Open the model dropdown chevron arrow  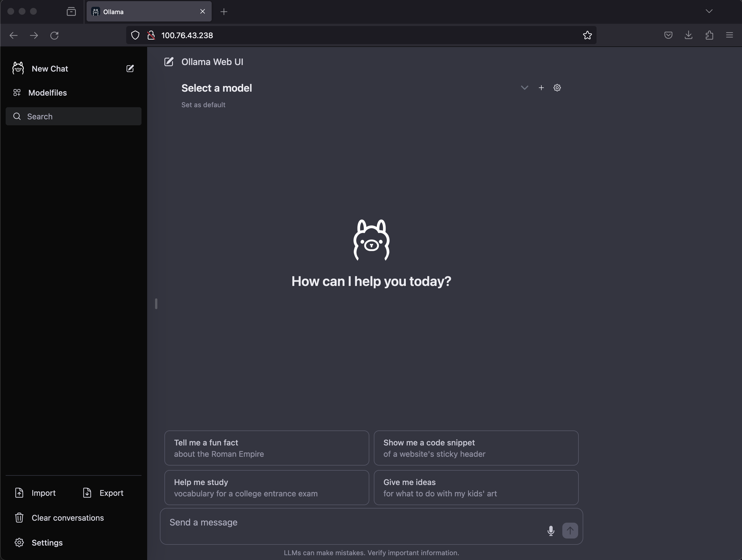click(524, 88)
